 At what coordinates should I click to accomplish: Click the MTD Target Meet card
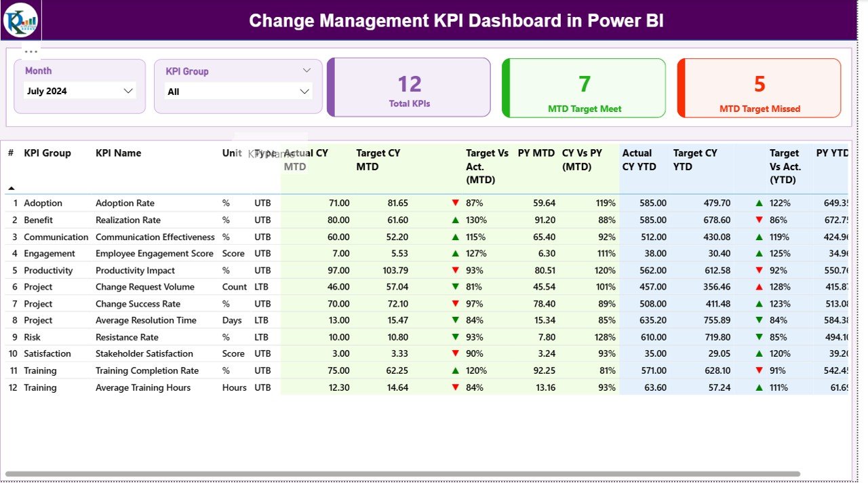click(584, 88)
